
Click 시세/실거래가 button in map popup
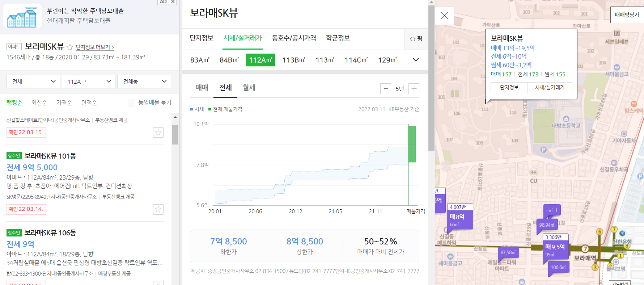pos(550,88)
